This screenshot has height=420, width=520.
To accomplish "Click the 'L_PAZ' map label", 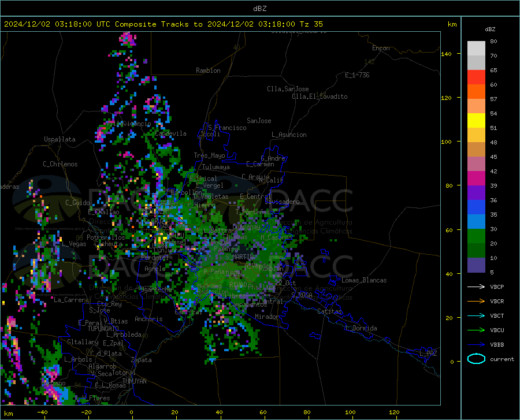I will coord(428,354).
